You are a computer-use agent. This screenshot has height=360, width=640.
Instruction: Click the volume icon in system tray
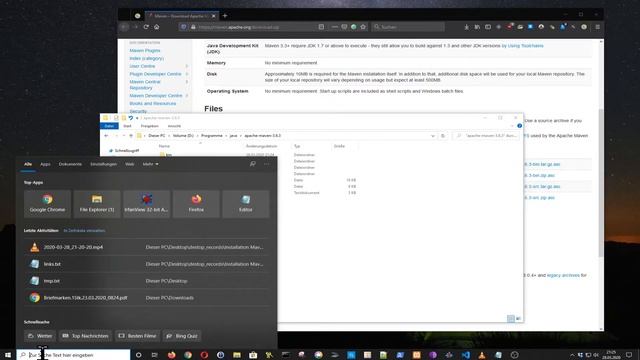point(596,355)
